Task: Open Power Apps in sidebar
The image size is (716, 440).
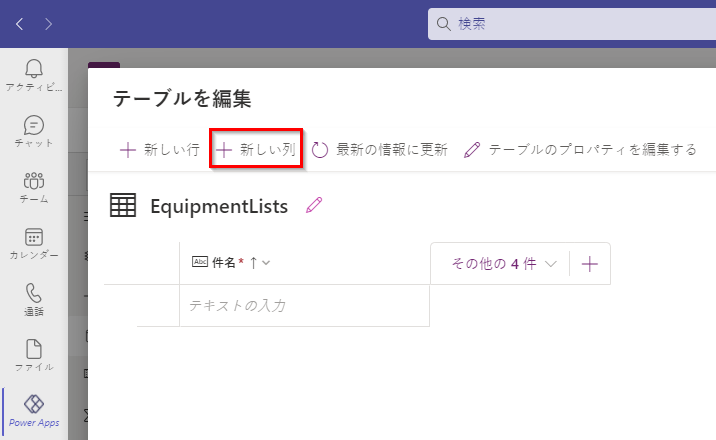Action: click(34, 410)
